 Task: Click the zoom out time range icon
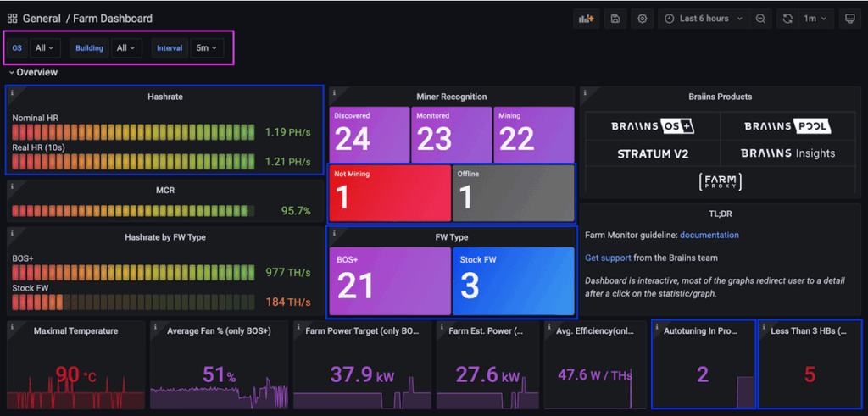click(760, 19)
